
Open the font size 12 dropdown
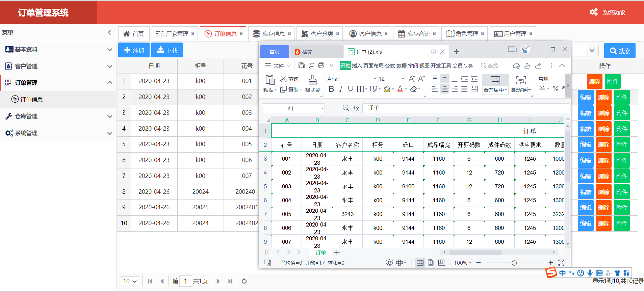pos(403,79)
